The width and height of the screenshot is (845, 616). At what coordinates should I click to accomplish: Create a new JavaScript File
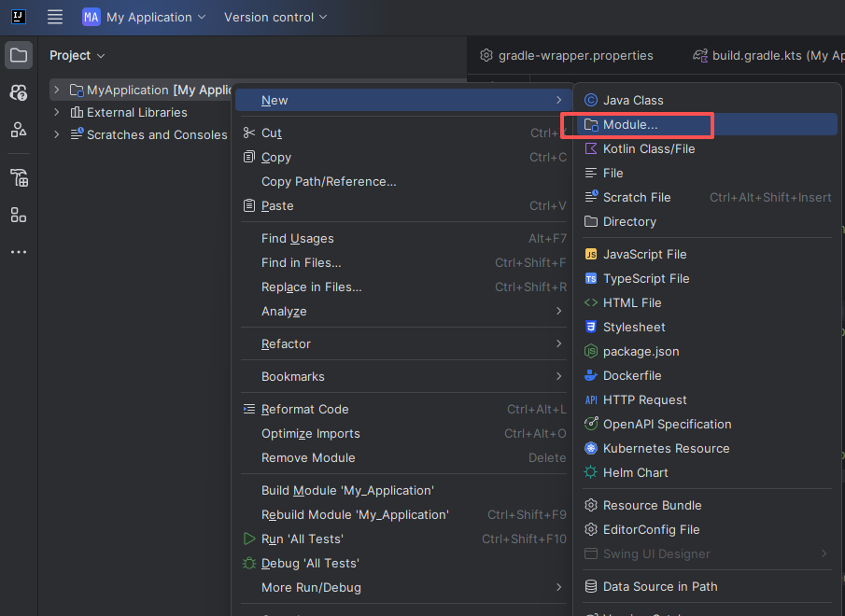click(x=707, y=254)
